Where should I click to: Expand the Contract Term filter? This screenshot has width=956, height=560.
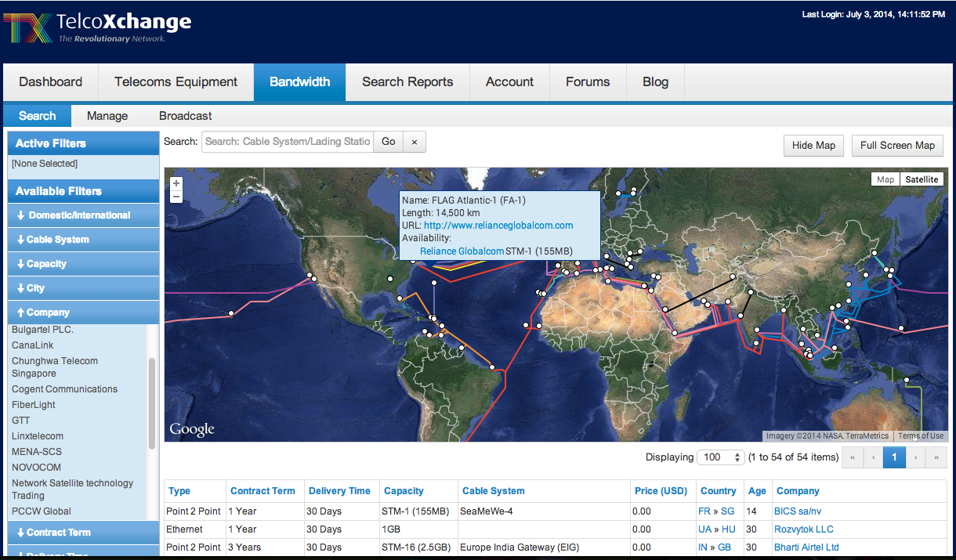tap(83, 533)
